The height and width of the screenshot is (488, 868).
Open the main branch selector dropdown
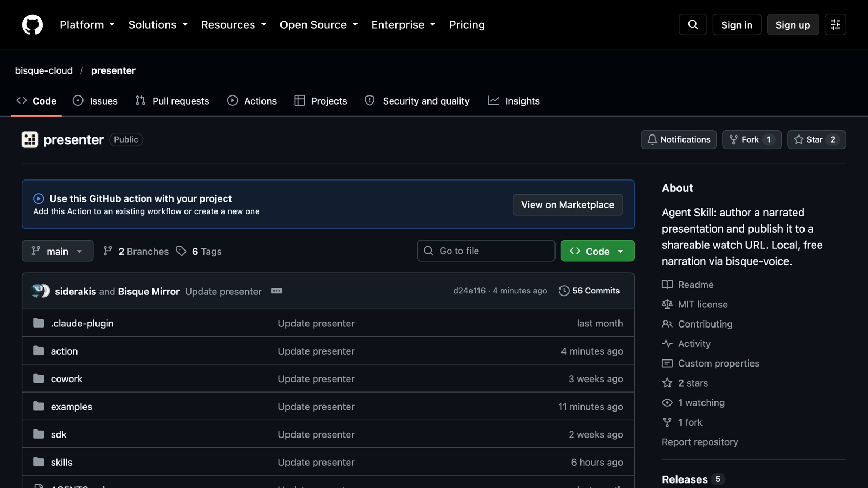58,251
